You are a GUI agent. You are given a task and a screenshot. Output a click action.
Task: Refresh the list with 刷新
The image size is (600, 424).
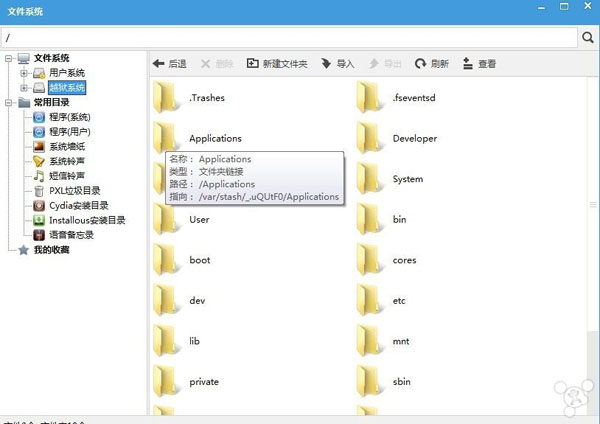point(432,64)
